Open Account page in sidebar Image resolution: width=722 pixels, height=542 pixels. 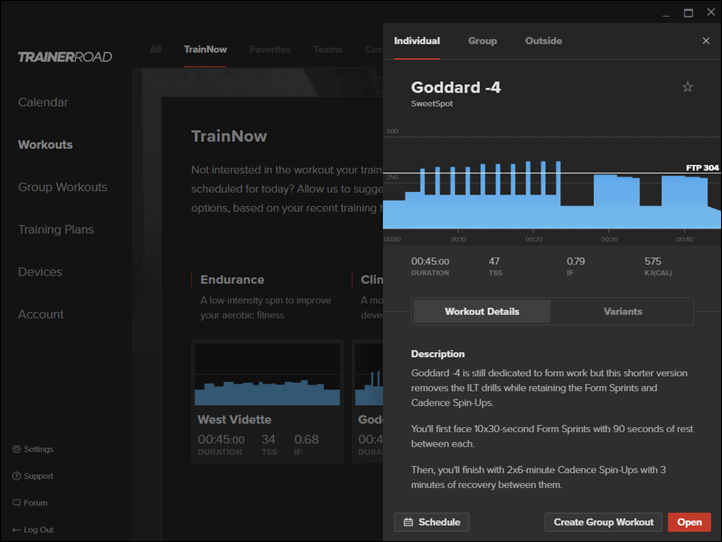(41, 314)
